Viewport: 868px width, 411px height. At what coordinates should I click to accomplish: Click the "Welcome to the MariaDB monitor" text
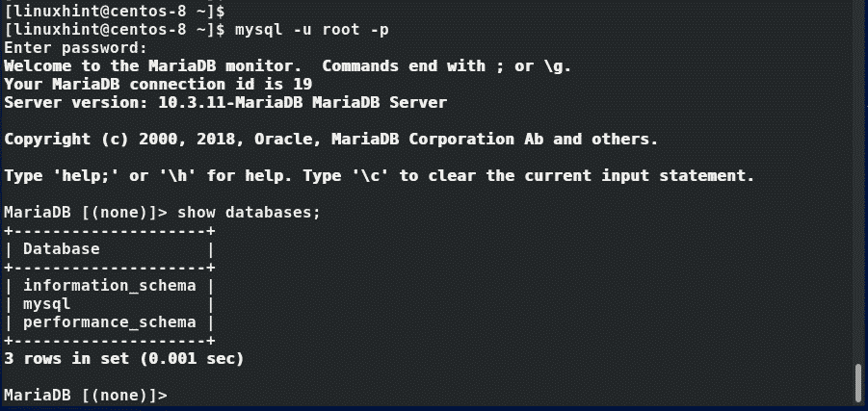coord(153,65)
